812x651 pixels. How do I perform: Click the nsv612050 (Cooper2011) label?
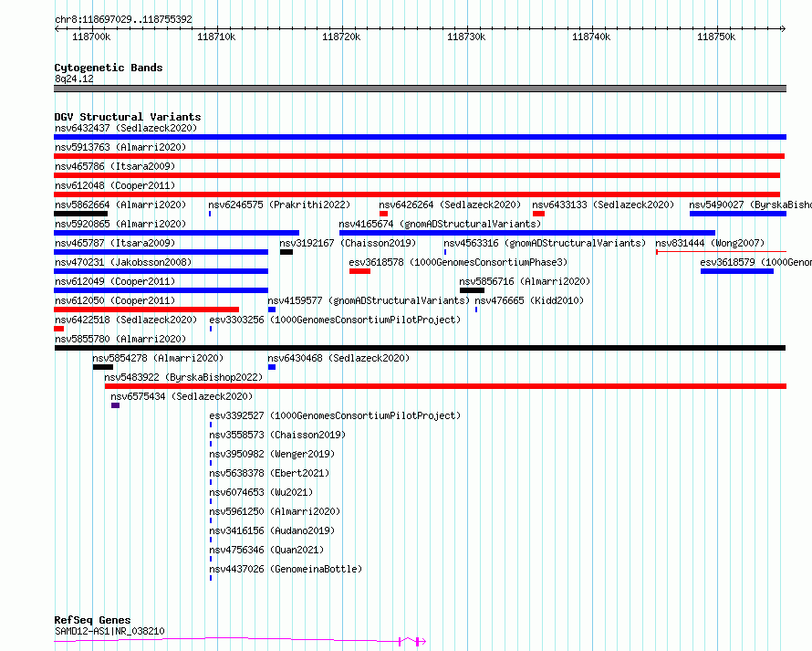(x=115, y=300)
